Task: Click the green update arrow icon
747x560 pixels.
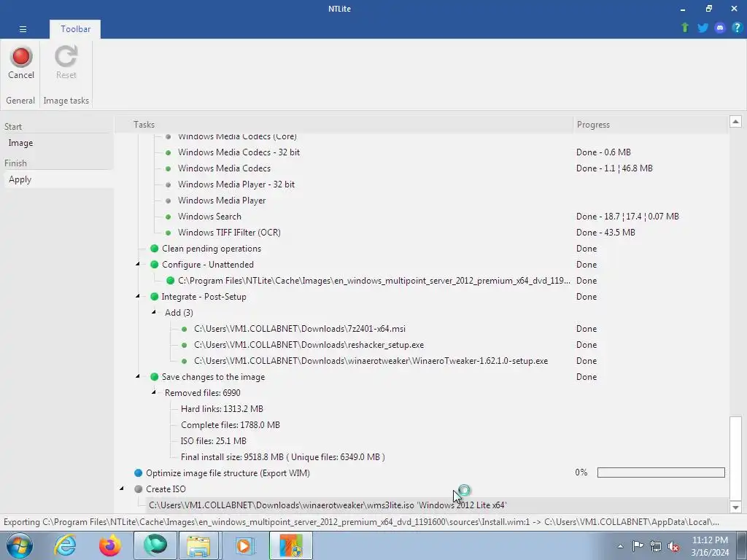Action: tap(685, 28)
